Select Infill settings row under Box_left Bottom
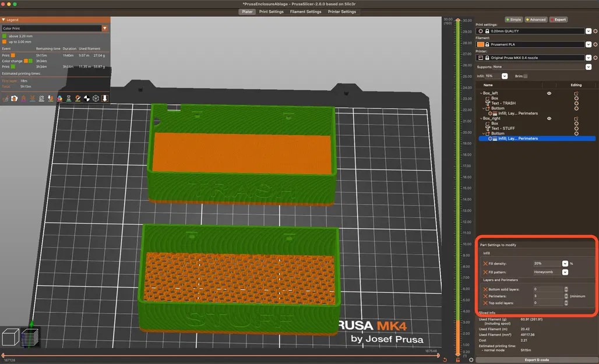Viewport: 599px width, 364px height. 517,114
